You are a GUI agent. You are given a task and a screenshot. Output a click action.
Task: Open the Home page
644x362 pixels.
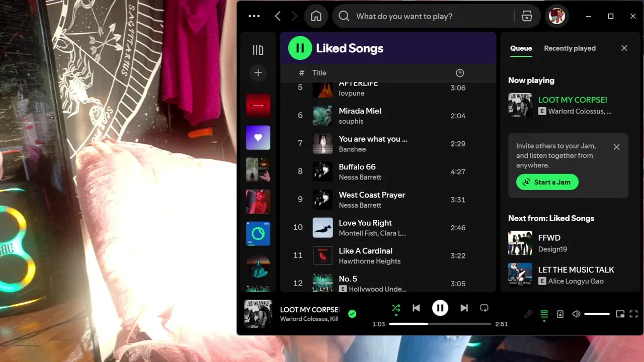coord(316,16)
